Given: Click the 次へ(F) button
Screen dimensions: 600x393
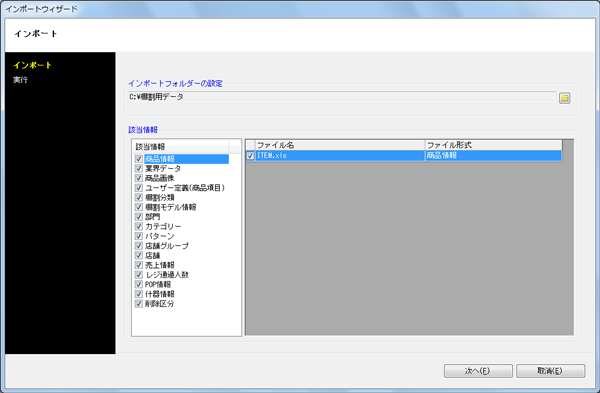Looking at the screenshot, I should point(478,371).
